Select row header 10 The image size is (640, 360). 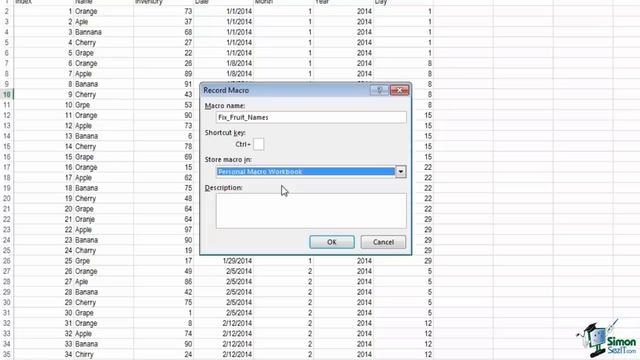(7, 94)
